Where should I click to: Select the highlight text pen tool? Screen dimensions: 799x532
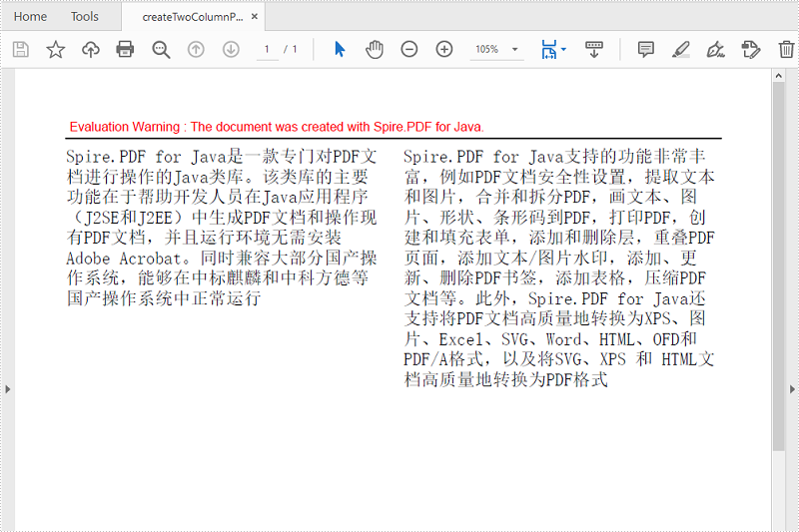coord(681,49)
